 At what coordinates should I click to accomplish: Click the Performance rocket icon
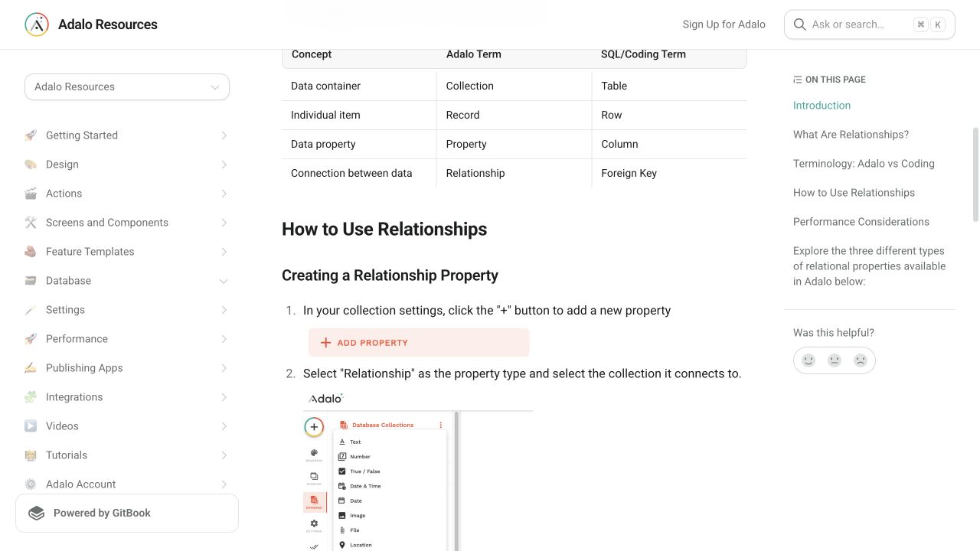tap(31, 339)
